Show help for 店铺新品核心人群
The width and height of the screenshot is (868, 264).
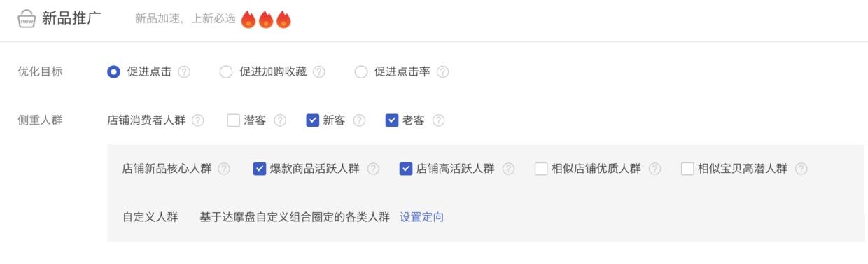224,169
